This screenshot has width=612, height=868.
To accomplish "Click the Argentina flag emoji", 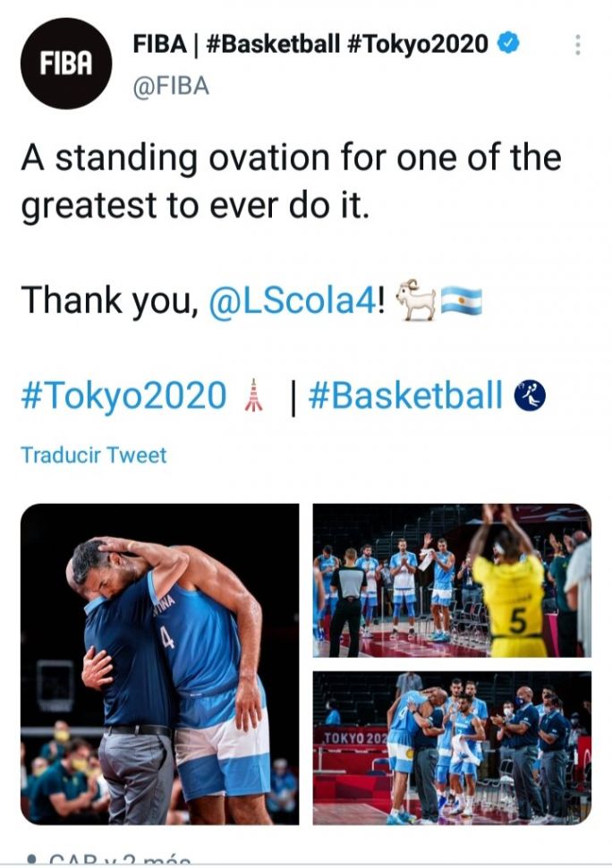I will 462,300.
